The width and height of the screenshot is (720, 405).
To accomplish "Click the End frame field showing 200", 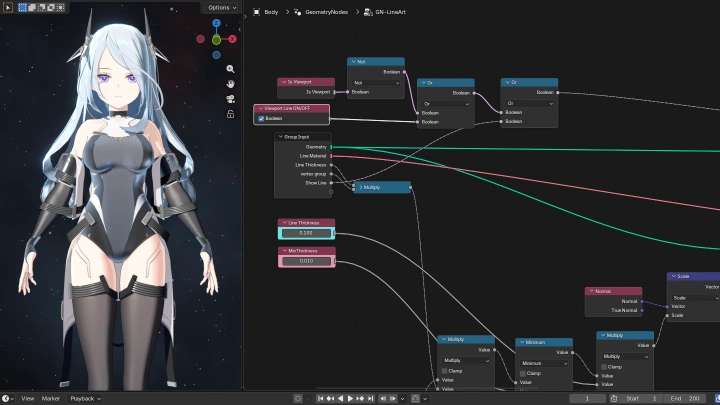I will coord(685,399).
